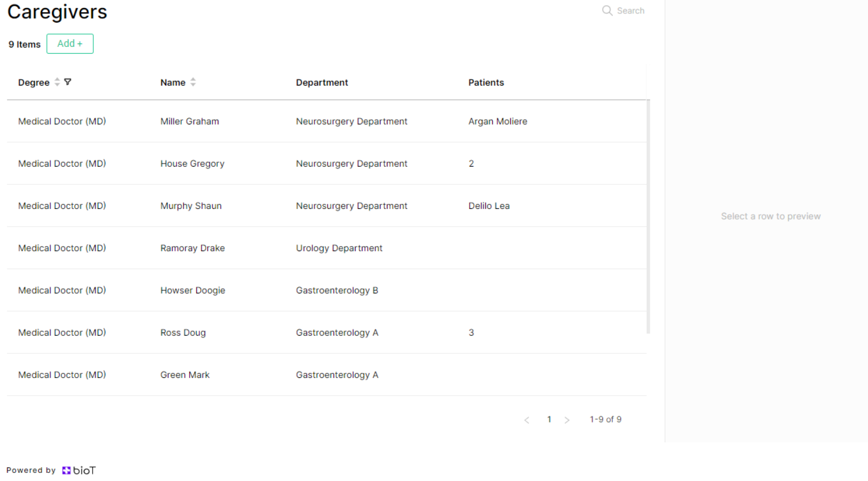Click the Name column header
The height and width of the screenshot is (481, 868).
173,83
